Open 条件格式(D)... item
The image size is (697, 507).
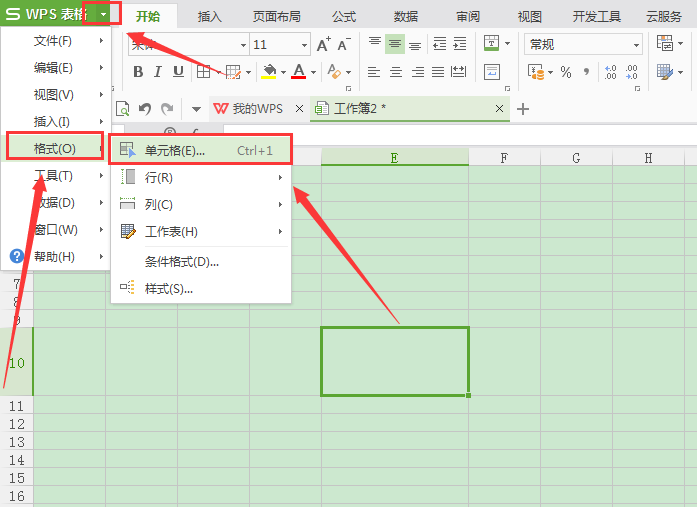coord(201,262)
